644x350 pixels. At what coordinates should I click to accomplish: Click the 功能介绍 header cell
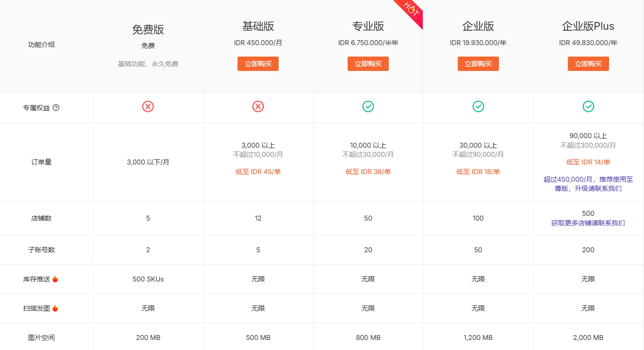click(41, 46)
